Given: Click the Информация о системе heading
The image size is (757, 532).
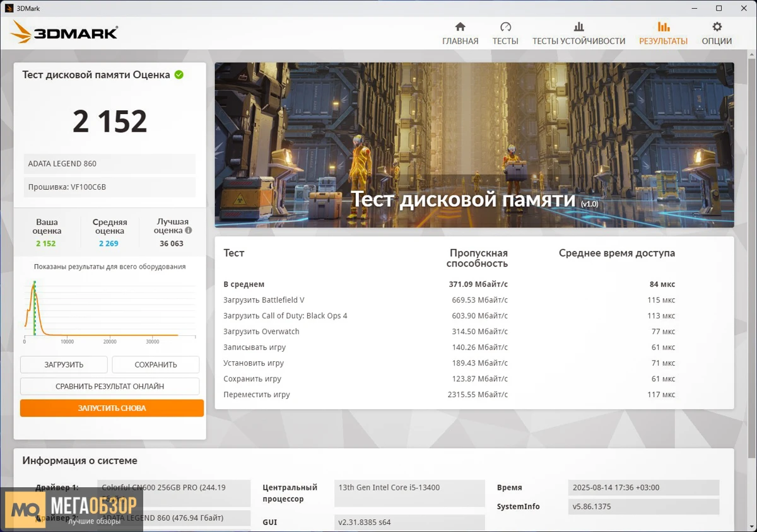Looking at the screenshot, I should pyautogui.click(x=79, y=461).
